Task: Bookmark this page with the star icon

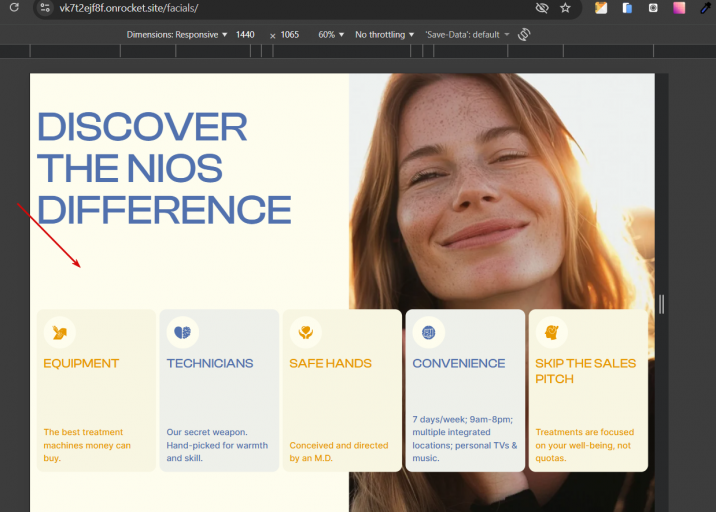Action: (566, 8)
